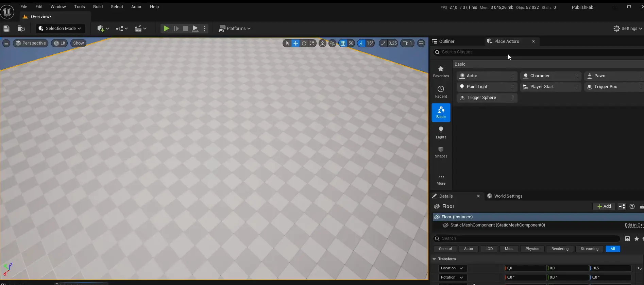The width and height of the screenshot is (644, 285).
Task: Toggle rotation angle snapping
Action: click(x=361, y=43)
